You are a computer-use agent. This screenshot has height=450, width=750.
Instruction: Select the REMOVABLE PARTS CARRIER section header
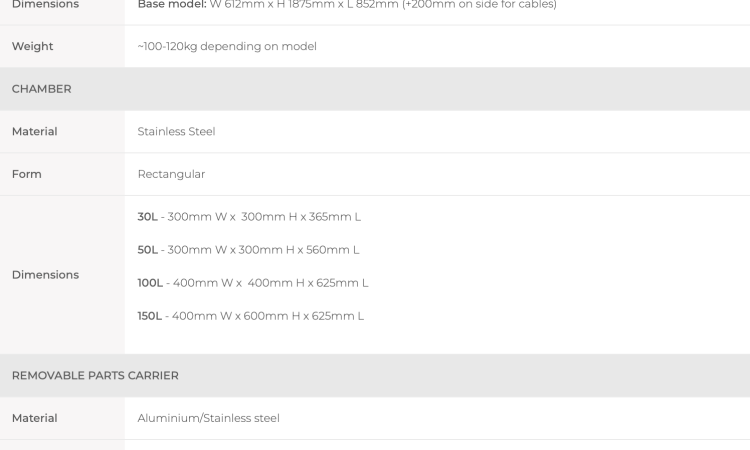95,375
